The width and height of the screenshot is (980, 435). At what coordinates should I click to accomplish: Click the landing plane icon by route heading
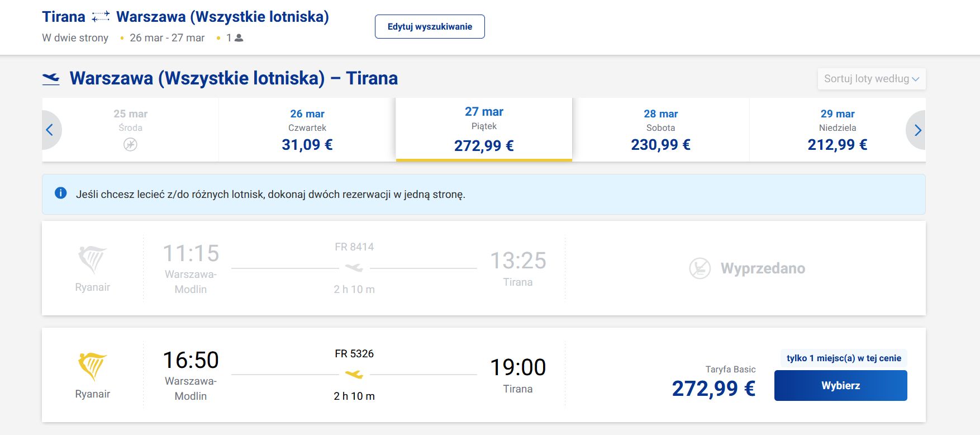[x=51, y=78]
